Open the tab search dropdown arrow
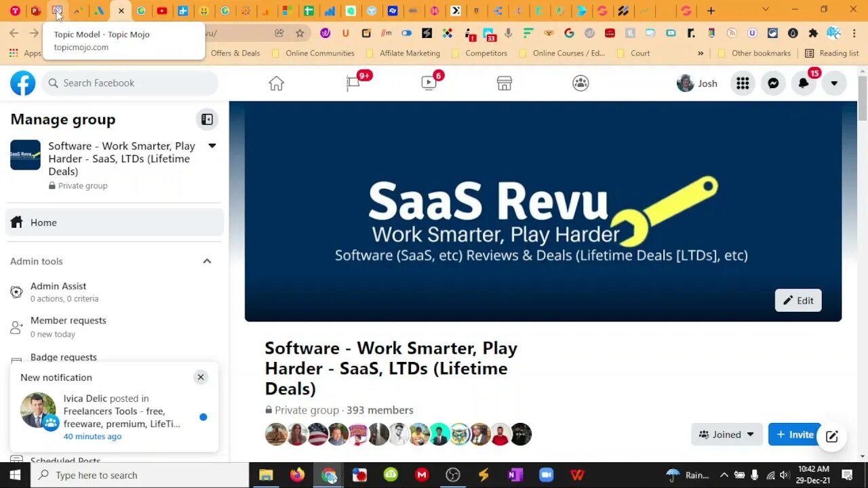Screen dimensions: 868x488 766,9
